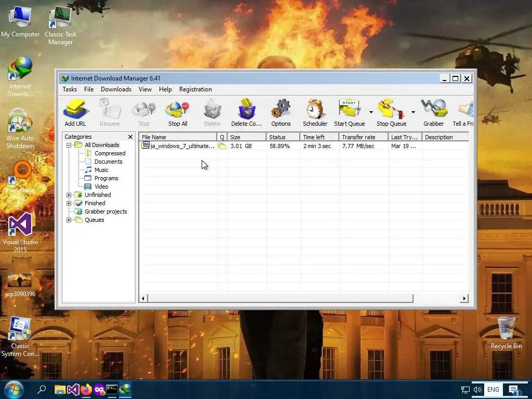Click the queue folder icon in download row
The width and height of the screenshot is (532, 399).
click(x=222, y=146)
